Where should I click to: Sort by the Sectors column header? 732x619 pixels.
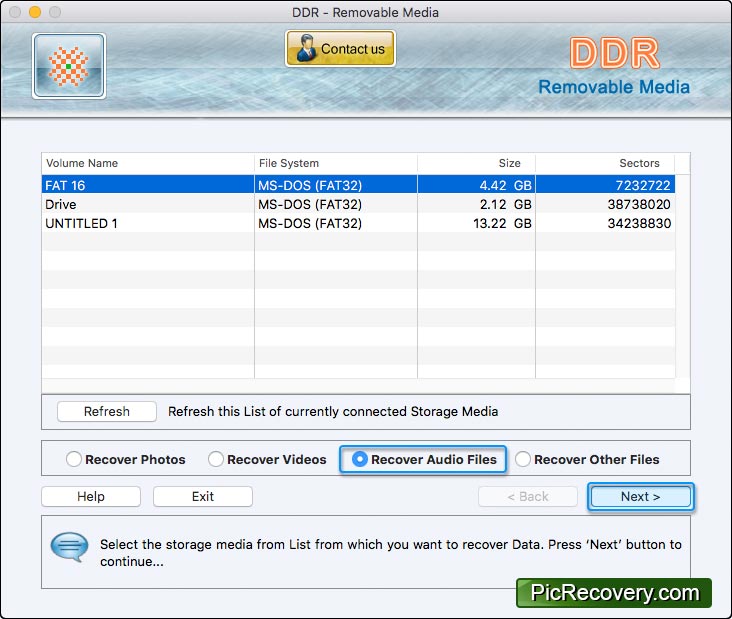click(605, 163)
